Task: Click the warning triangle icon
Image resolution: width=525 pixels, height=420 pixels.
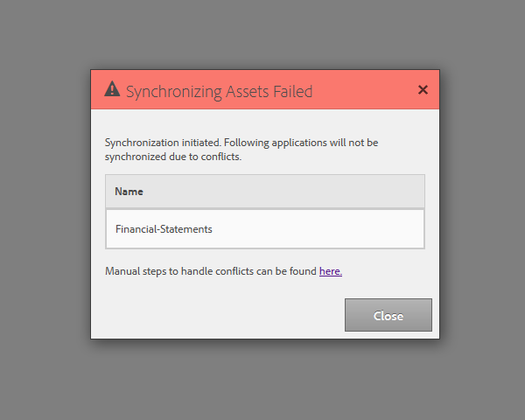Action: pos(112,89)
